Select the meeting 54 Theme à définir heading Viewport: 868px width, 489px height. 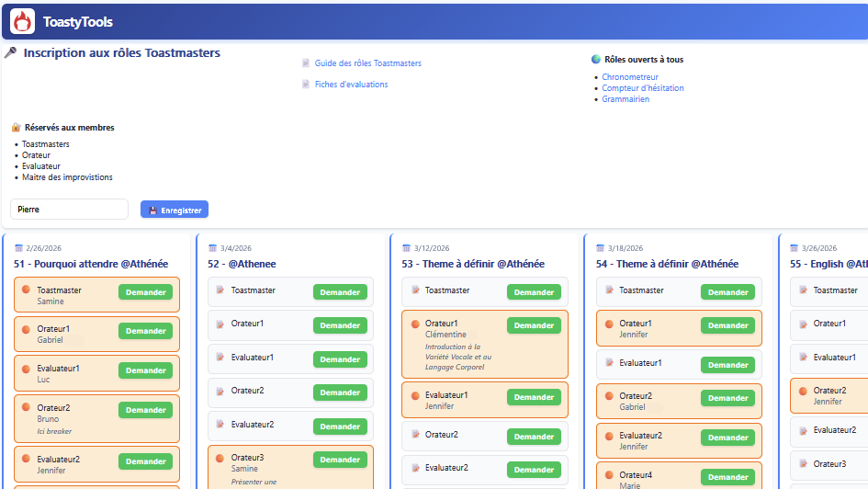pos(667,264)
